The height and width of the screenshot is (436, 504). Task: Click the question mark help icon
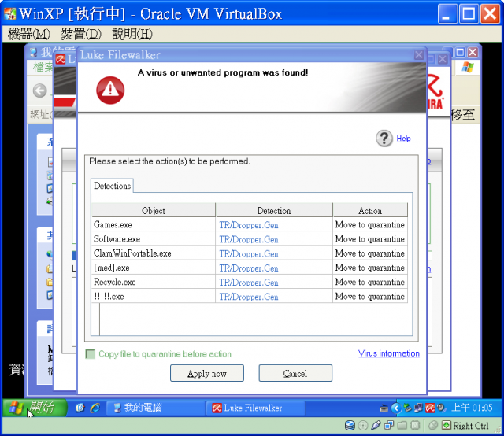[384, 139]
